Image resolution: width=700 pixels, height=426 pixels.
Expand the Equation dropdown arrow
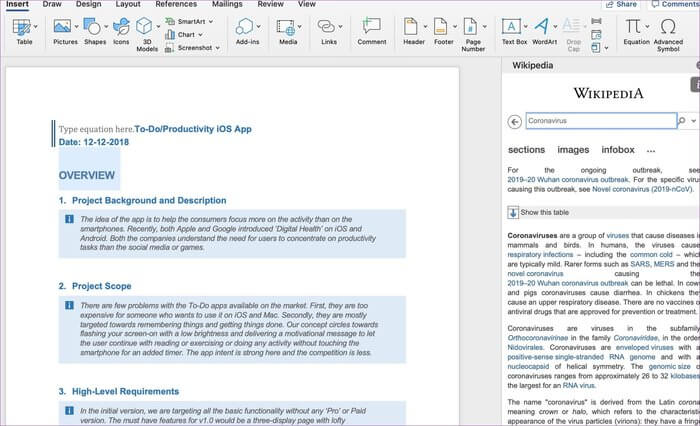coord(648,26)
